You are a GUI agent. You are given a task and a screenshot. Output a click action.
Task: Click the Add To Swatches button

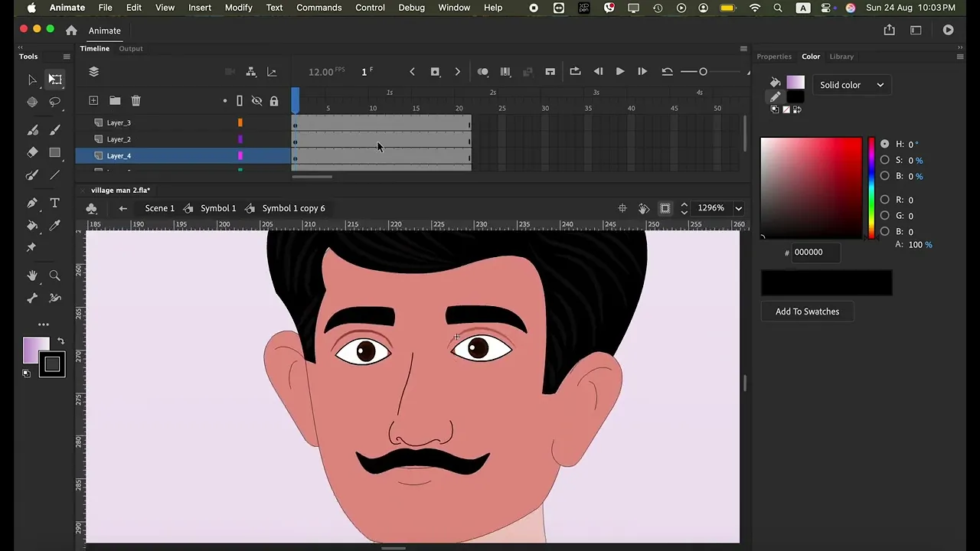point(807,311)
